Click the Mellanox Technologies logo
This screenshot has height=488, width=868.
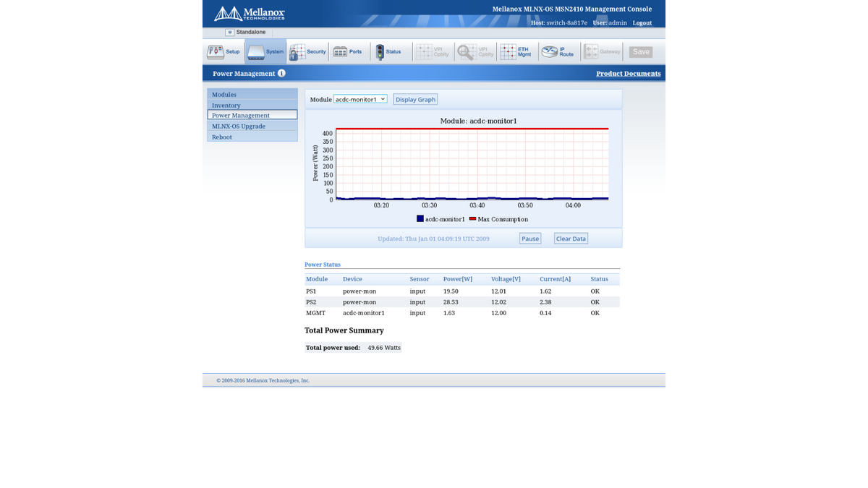coord(250,14)
